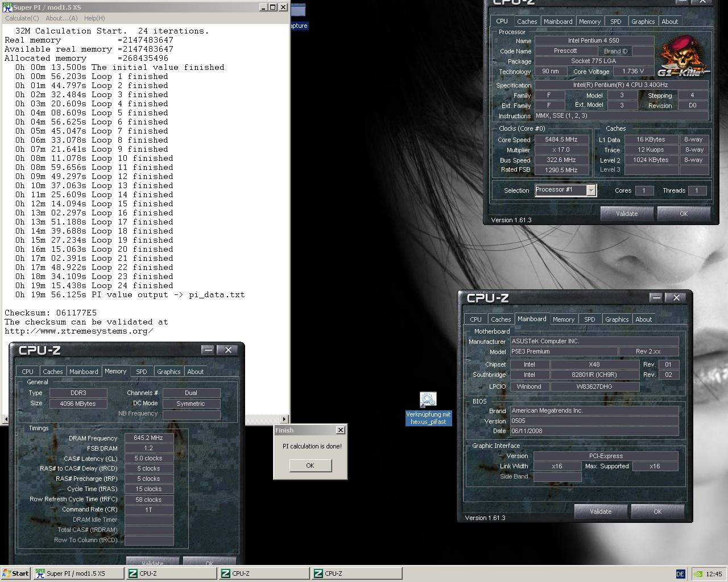The image size is (728, 582).
Task: Click the X48 chipset field
Action: [594, 365]
